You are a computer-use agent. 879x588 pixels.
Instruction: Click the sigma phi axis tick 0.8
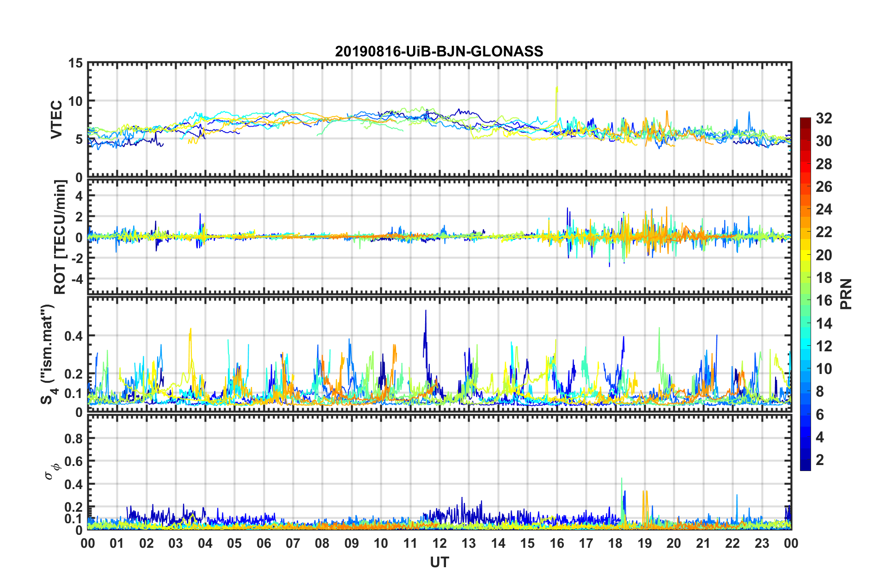click(74, 438)
